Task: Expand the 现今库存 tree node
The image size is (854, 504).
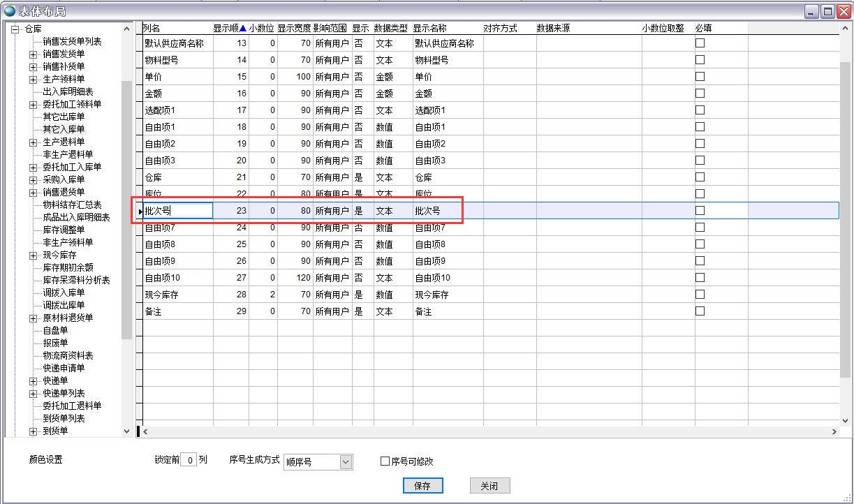Action: [x=33, y=255]
